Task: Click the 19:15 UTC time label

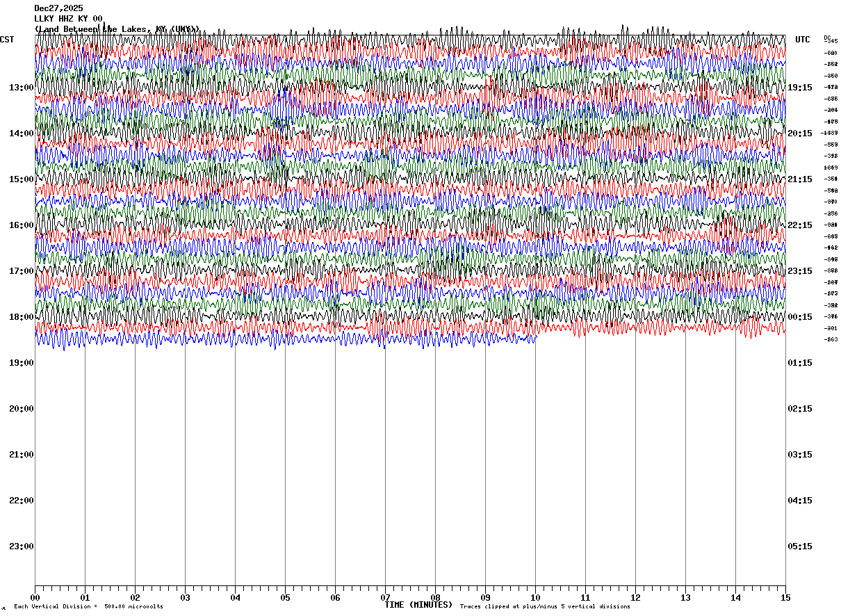Action: 799,88
